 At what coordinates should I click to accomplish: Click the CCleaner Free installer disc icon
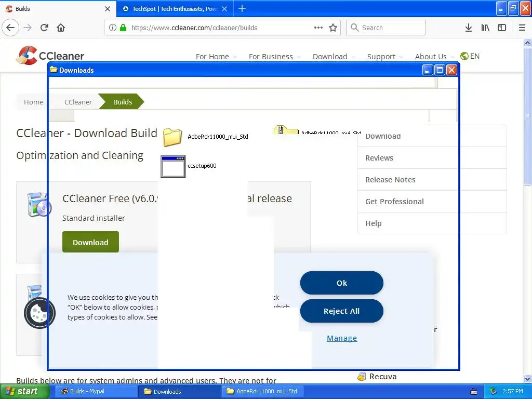tap(38, 204)
